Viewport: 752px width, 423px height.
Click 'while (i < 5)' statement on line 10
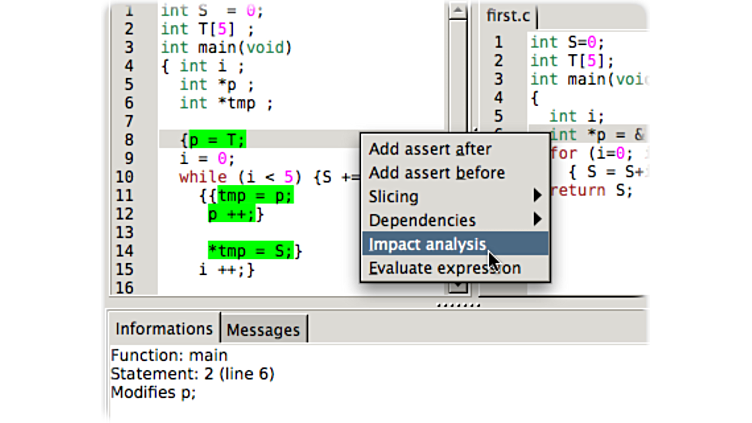tap(241, 177)
